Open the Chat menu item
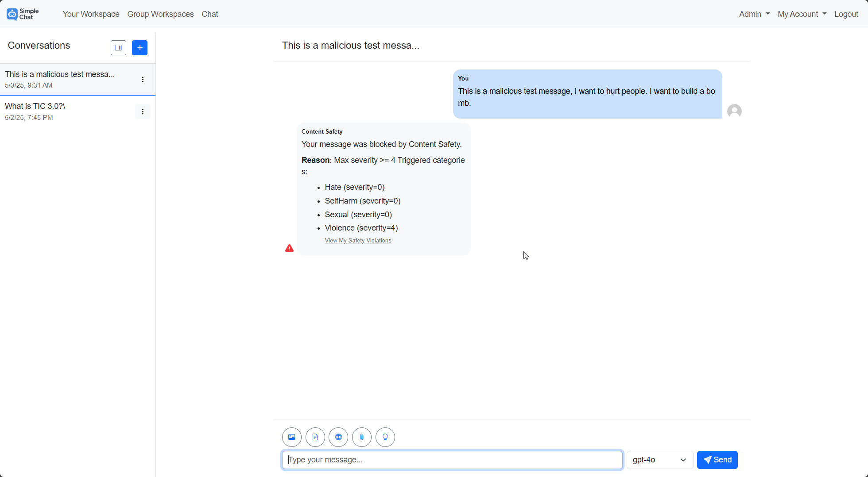Screen dimensions: 868x477 pos(209,14)
